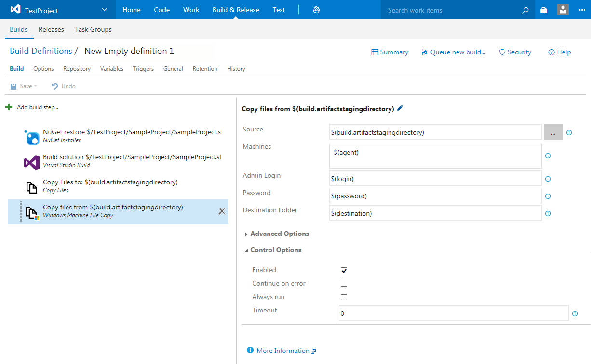Screen dimensions: 591x364
Task: Open the marketplace shopping bag icon
Action: 544,10
